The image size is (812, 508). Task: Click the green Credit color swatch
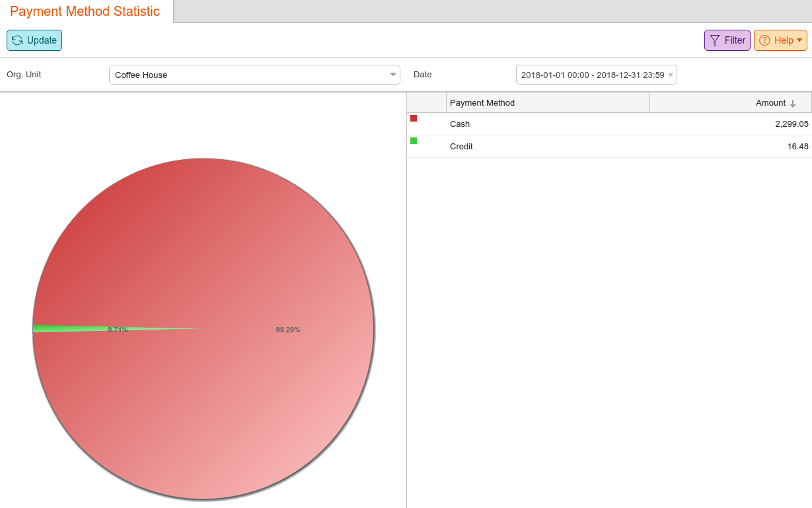tap(414, 141)
